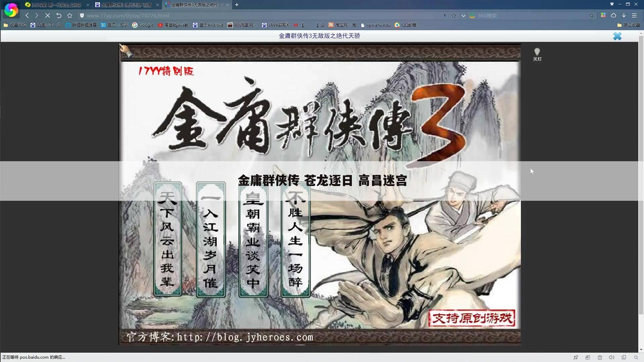Close the game overlay with blue X
The image size is (644, 362).
(x=617, y=36)
